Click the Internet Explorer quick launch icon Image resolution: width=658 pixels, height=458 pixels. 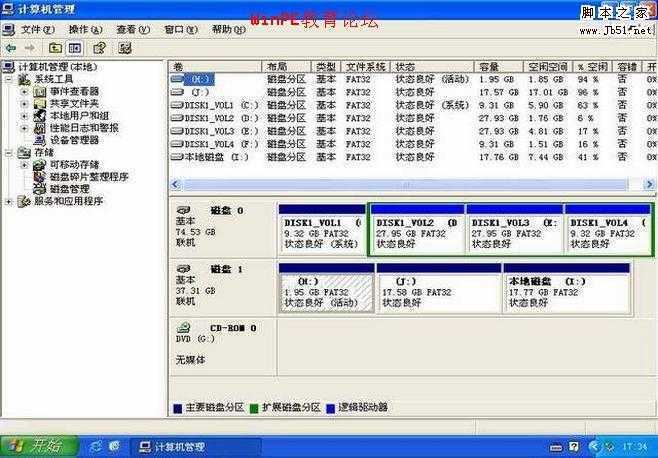[115, 446]
